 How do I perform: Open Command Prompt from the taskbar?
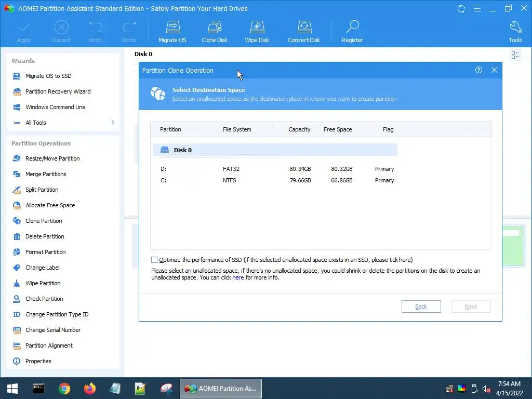point(38,389)
